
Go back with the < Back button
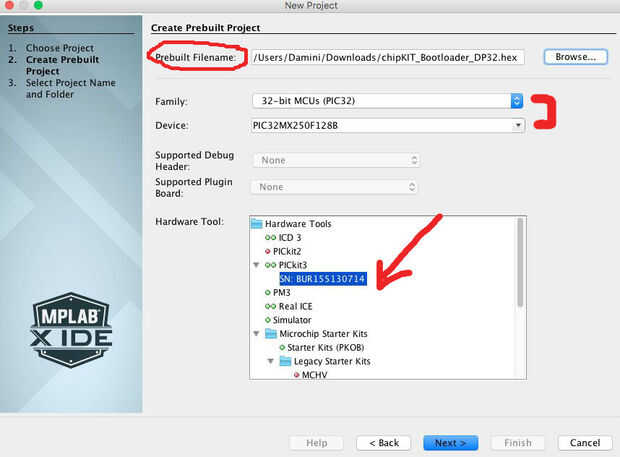(x=384, y=443)
